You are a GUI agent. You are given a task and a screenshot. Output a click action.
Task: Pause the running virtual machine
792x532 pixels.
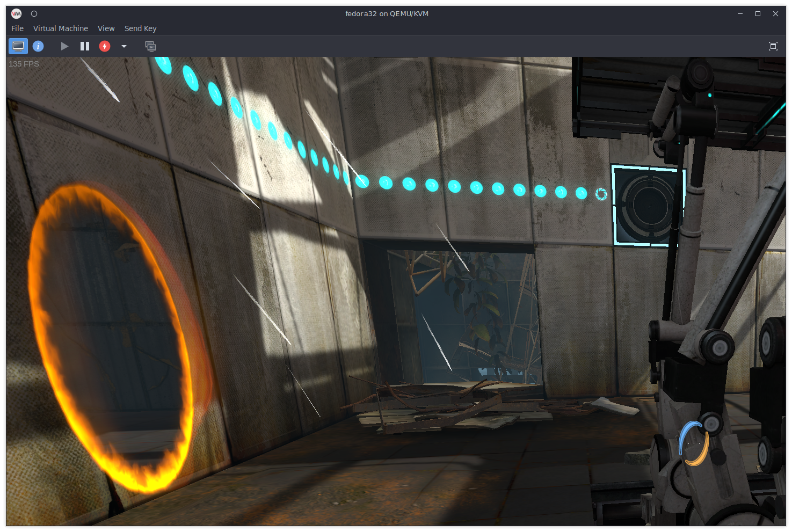pos(85,46)
